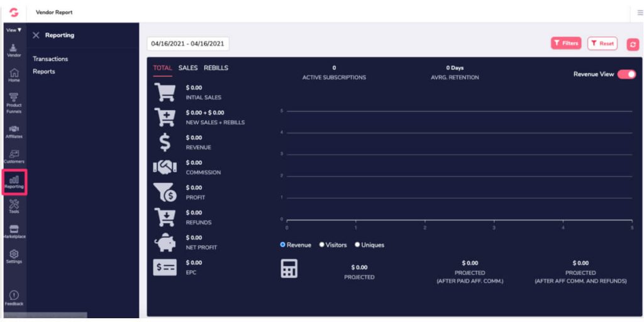Click the date range field 04/16/2021

click(x=187, y=43)
